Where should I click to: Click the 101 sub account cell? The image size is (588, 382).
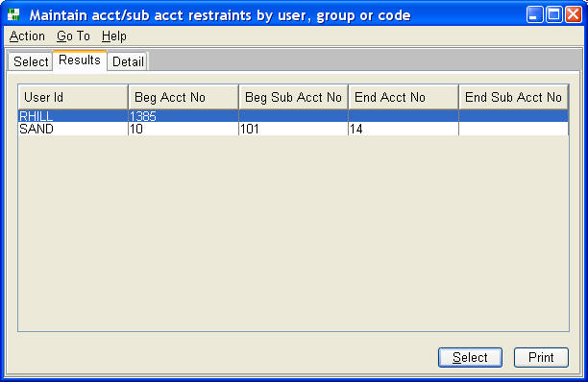tap(294, 129)
